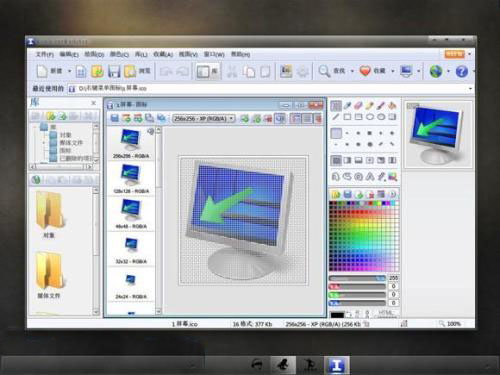The image size is (500, 375).
Task: Expand the recently used files dropdown arrow
Action: (470, 89)
